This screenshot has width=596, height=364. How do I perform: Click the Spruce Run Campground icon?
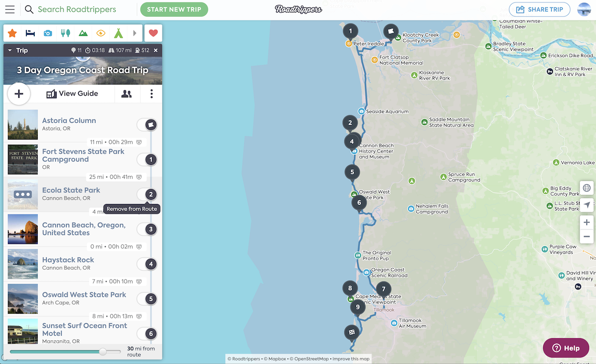coord(444,176)
